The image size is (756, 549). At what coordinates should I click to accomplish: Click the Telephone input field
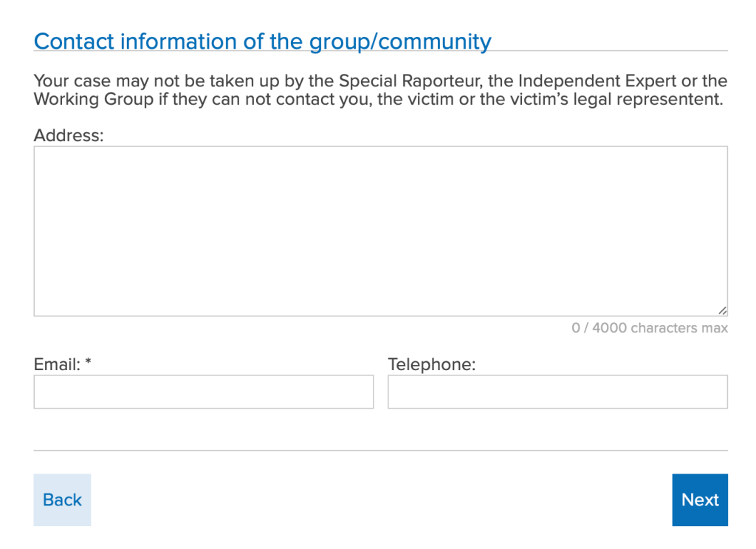coord(557,392)
